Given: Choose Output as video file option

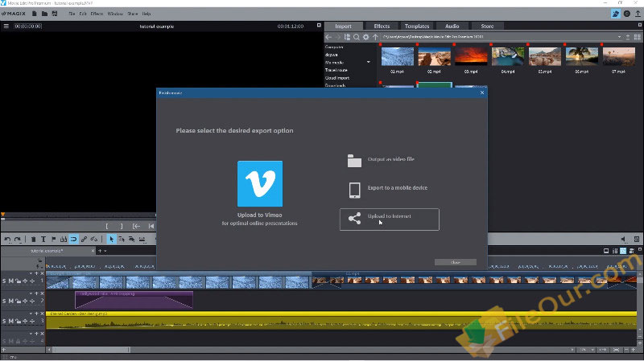Looking at the screenshot, I should click(x=389, y=160).
